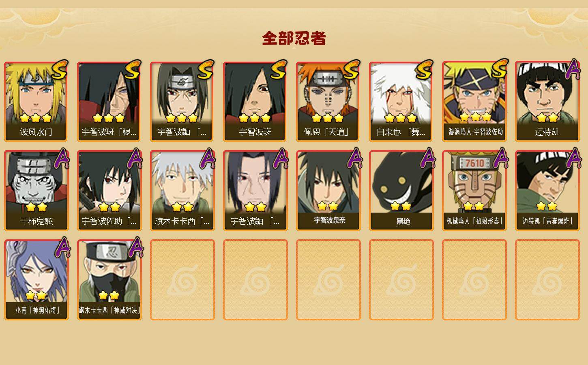Choose the 小南「神驹佑将」 card
Screen dimensions: 588x365
36,280
